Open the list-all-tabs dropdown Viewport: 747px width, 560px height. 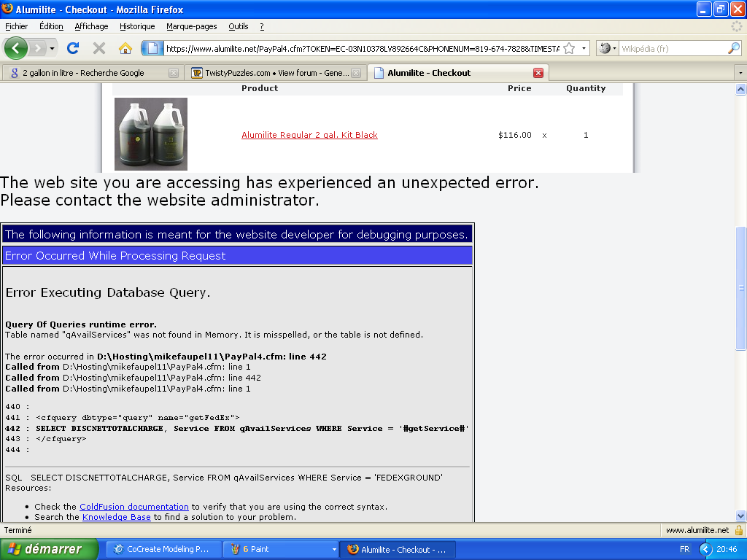[740, 73]
